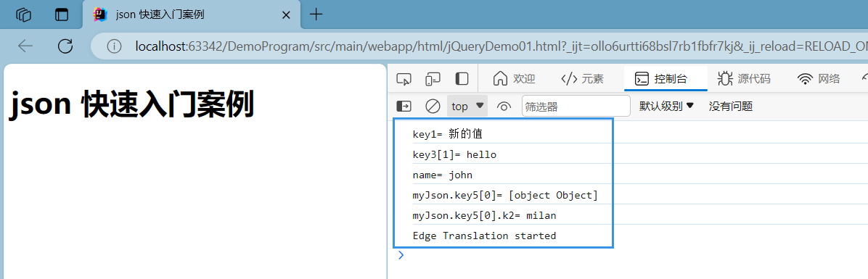Select console line "myJson.key5[0].k2= milan"

(x=484, y=215)
